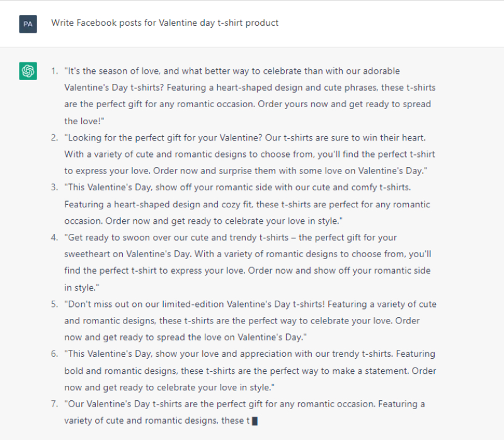The height and width of the screenshot is (440, 504).
Task: Click the user prompt about Facebook posts
Action: (164, 23)
